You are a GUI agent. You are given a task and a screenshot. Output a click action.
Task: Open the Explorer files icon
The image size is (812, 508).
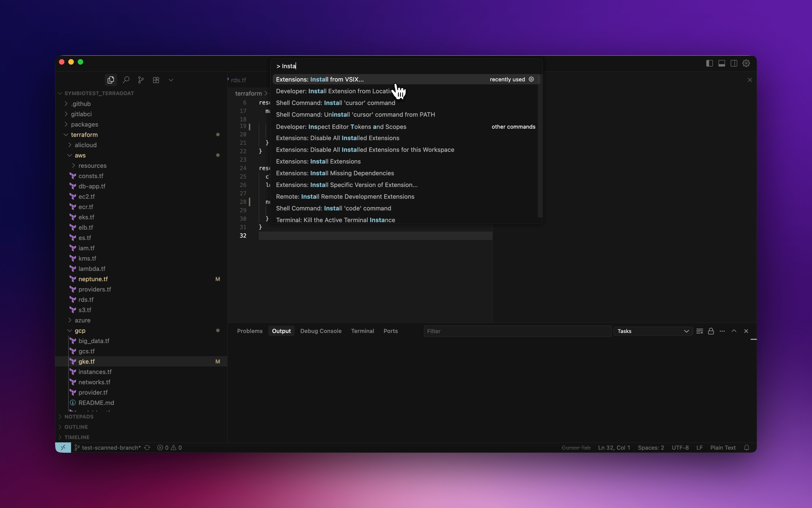point(111,80)
